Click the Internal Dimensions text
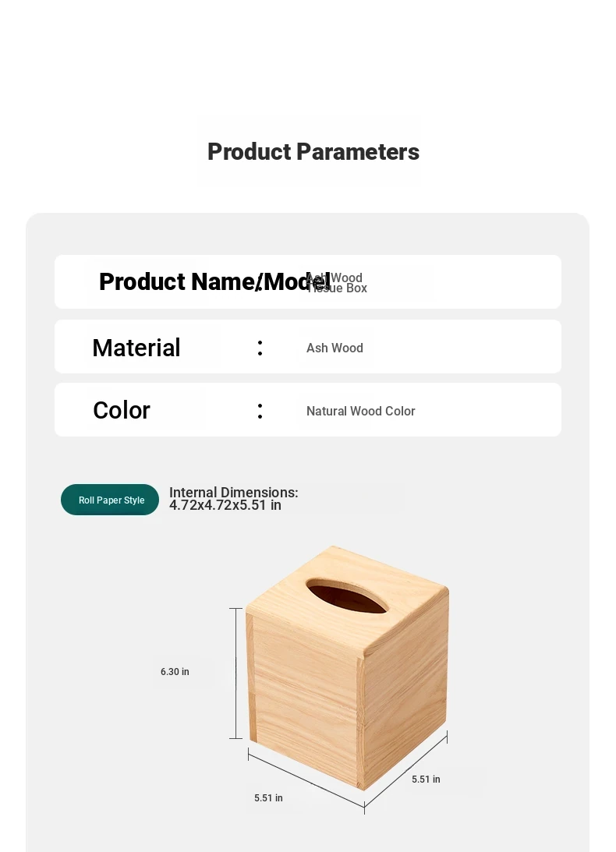 (x=234, y=493)
